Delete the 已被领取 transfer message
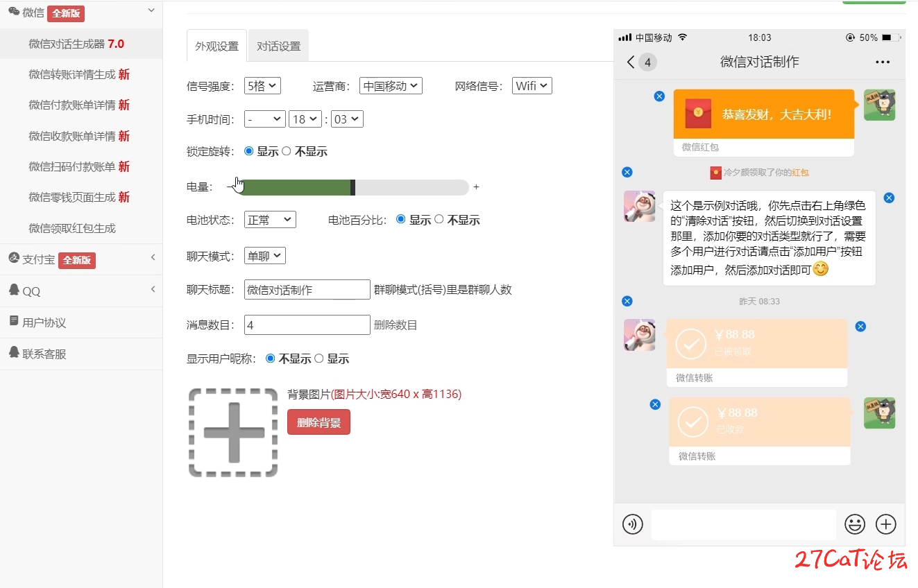 pyautogui.click(x=860, y=326)
